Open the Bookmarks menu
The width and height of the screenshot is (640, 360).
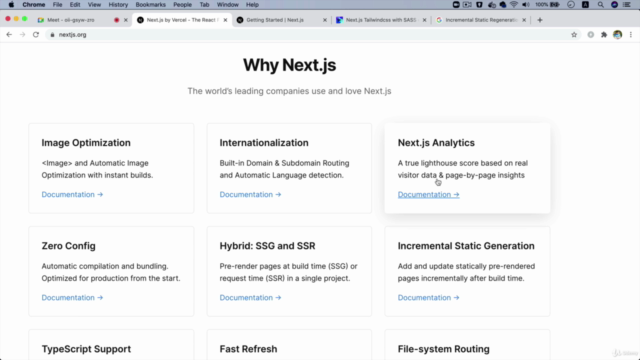151,4
